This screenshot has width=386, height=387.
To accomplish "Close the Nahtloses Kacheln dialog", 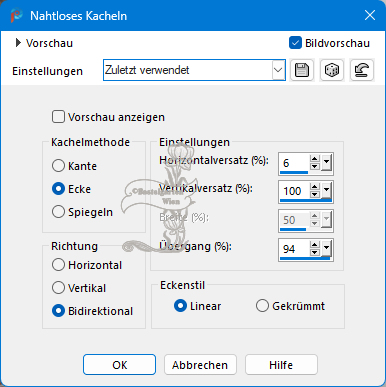I will (x=370, y=15).
